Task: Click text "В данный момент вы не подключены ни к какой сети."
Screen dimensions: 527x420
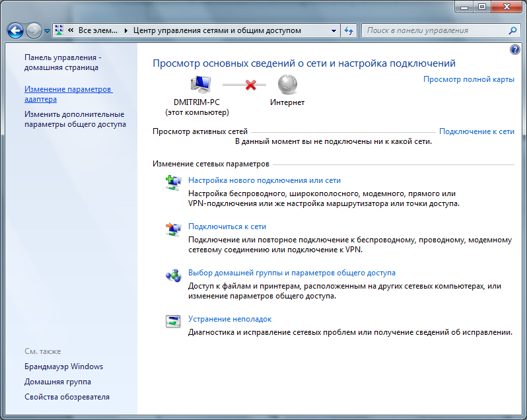Action: (x=334, y=141)
